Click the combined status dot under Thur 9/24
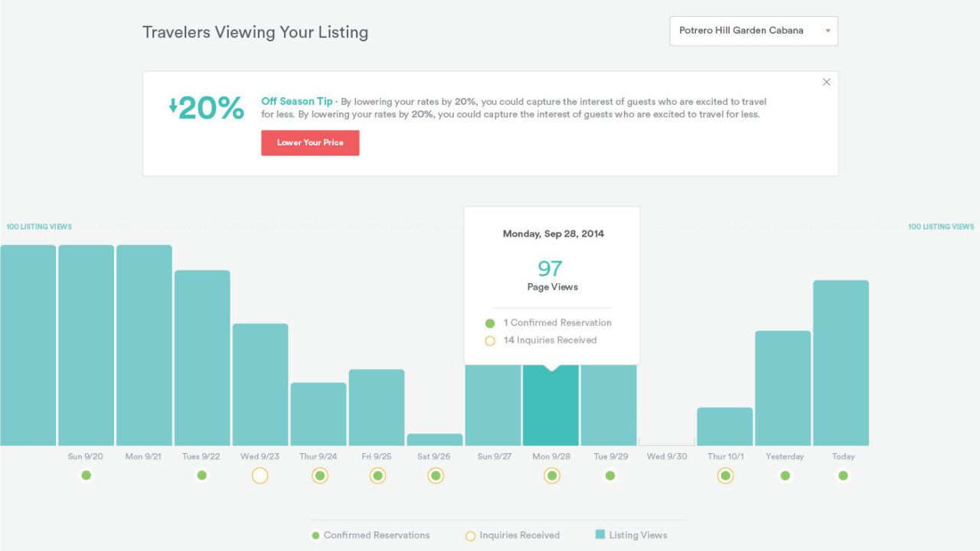Image resolution: width=980 pixels, height=551 pixels. click(x=319, y=475)
